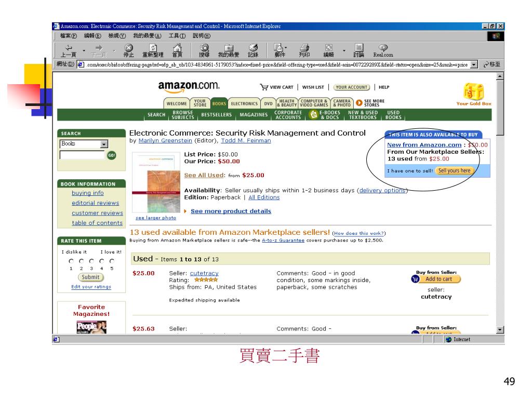The width and height of the screenshot is (532, 399).
Task: Expand See more product details arrow
Action: click(x=185, y=211)
